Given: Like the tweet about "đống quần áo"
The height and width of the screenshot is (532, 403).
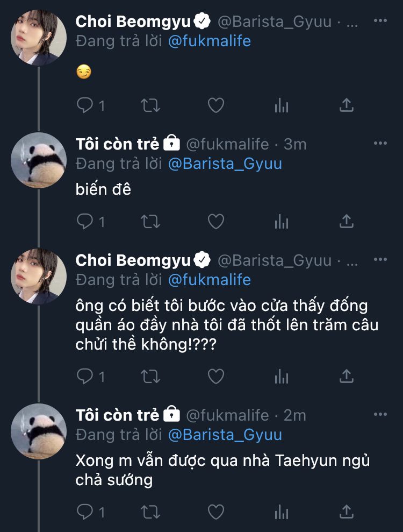Looking at the screenshot, I should pos(215,376).
